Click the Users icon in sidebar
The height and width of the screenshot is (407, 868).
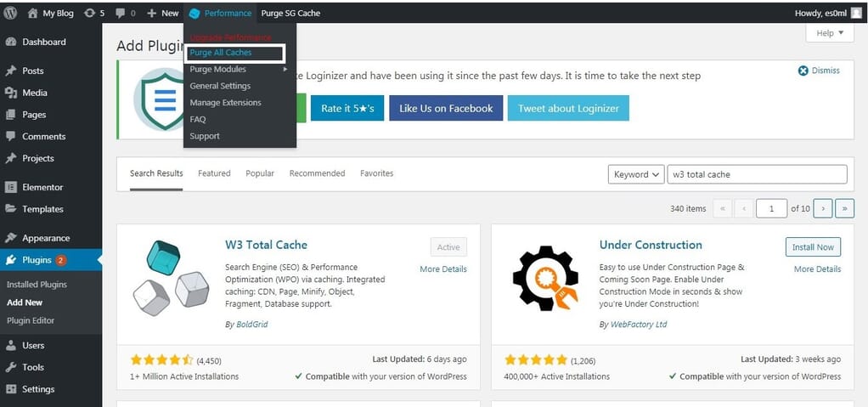click(10, 346)
